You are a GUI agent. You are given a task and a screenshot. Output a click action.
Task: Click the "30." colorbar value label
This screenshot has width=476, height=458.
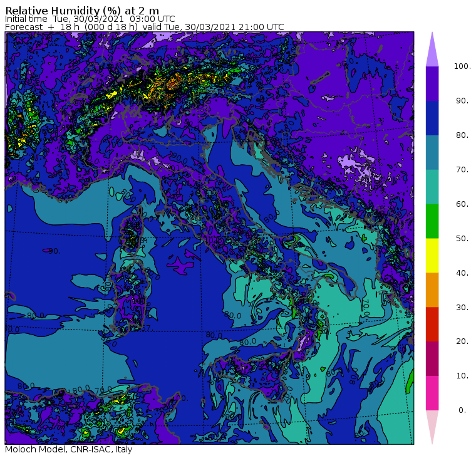click(462, 308)
